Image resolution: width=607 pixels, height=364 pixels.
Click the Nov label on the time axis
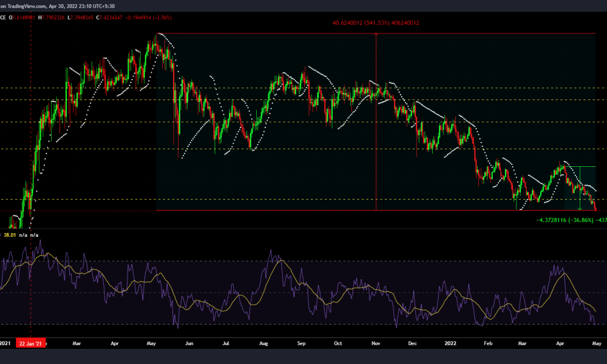tap(376, 343)
